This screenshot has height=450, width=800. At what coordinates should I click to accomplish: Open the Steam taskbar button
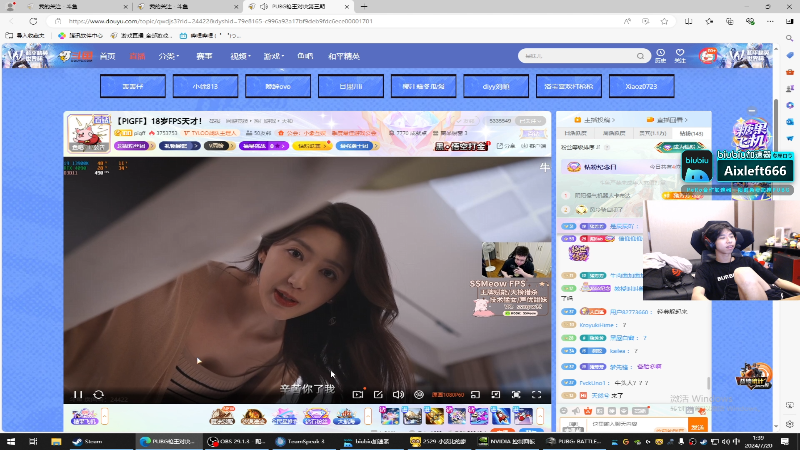click(x=100, y=441)
